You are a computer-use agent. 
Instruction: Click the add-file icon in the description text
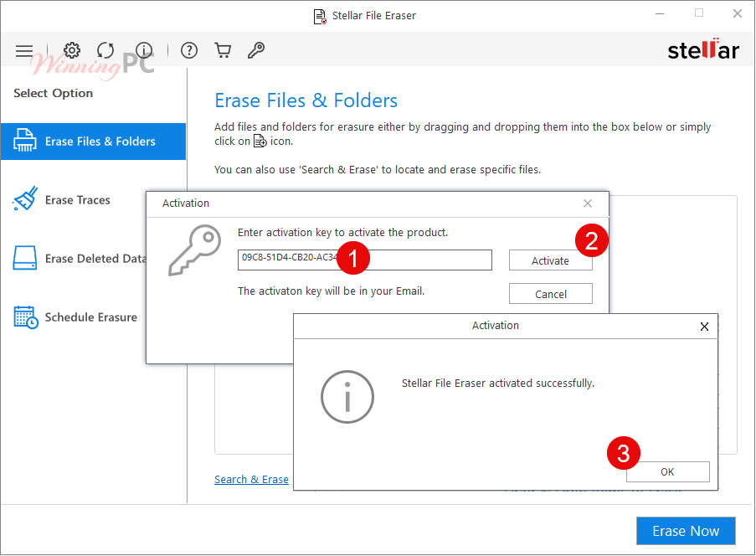(x=260, y=141)
